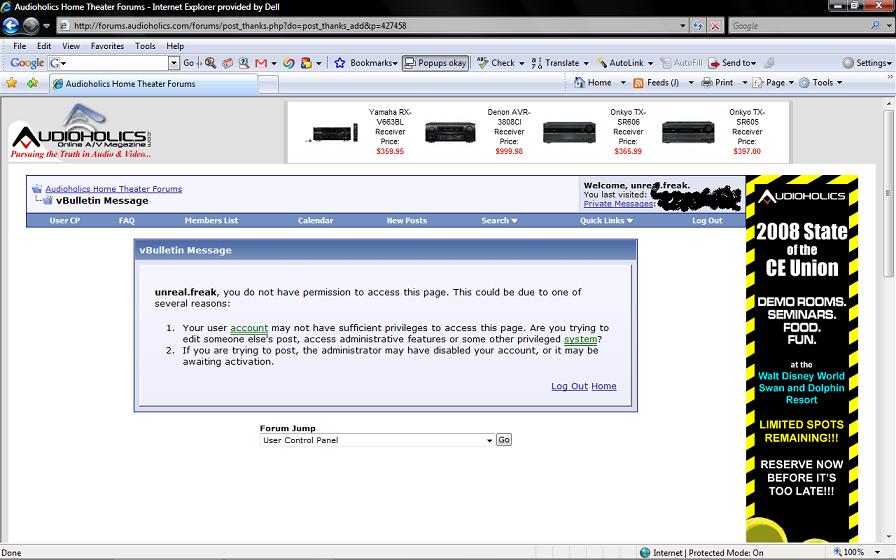Click the Add to Favorites icon
896x560 pixels.
click(x=33, y=83)
